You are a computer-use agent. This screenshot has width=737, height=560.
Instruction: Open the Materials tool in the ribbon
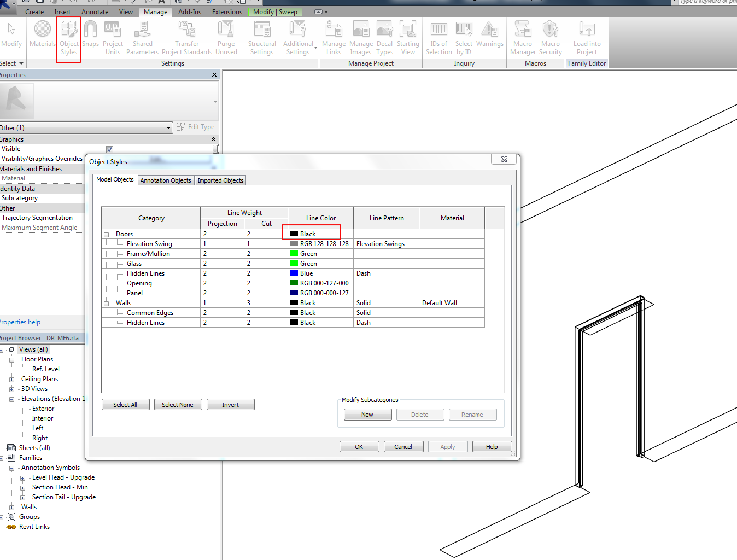point(42,36)
